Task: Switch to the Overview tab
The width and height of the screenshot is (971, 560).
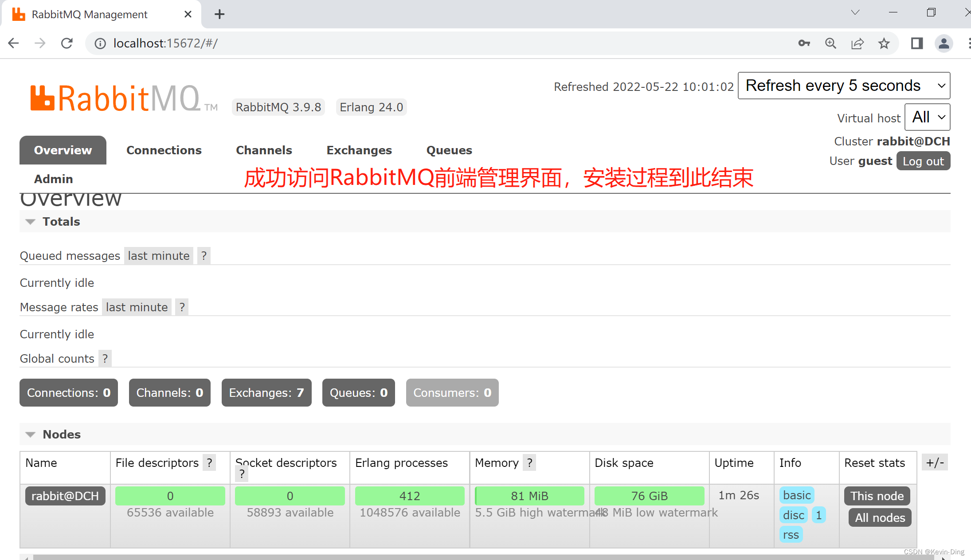Action: 63,150
